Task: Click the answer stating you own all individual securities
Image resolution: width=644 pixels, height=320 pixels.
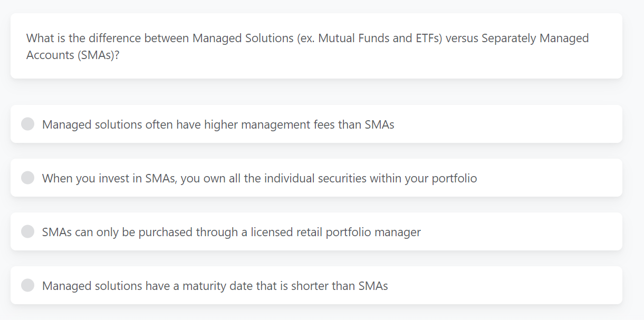Action: click(x=259, y=178)
